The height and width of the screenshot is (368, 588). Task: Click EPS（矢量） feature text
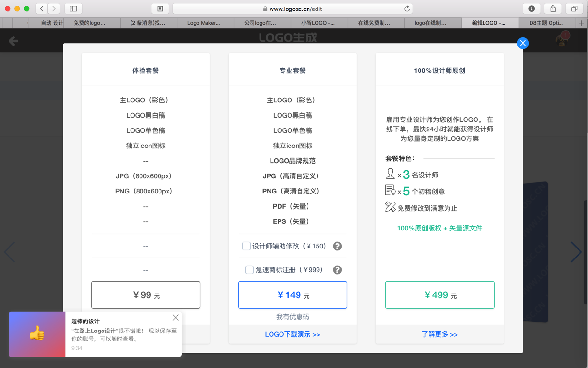coord(293,221)
